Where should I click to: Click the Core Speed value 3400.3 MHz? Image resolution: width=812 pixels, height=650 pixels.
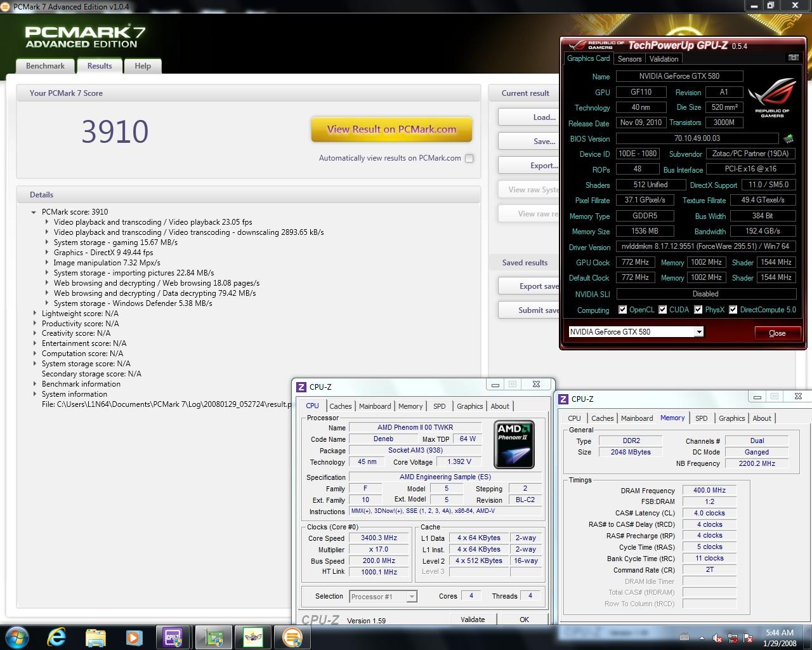(379, 538)
